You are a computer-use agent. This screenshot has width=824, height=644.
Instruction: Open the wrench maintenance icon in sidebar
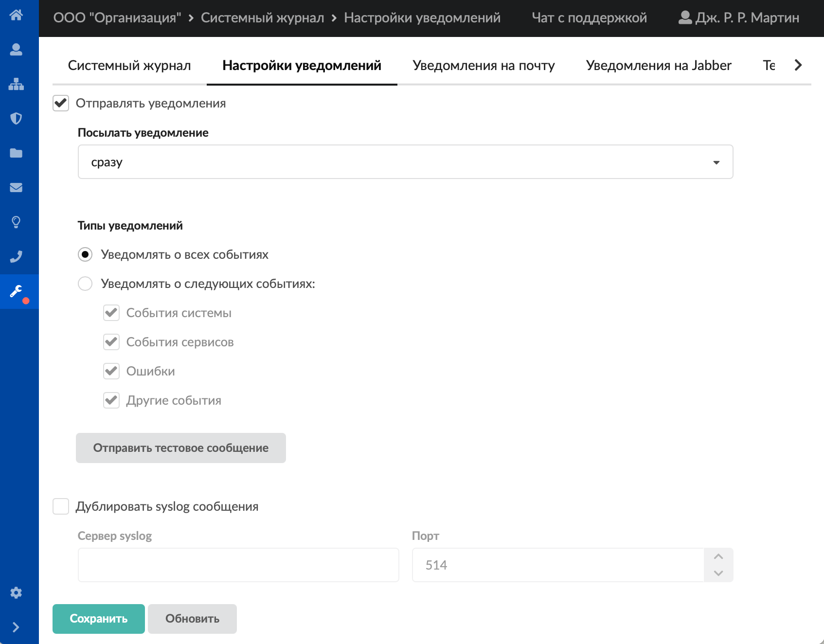16,291
